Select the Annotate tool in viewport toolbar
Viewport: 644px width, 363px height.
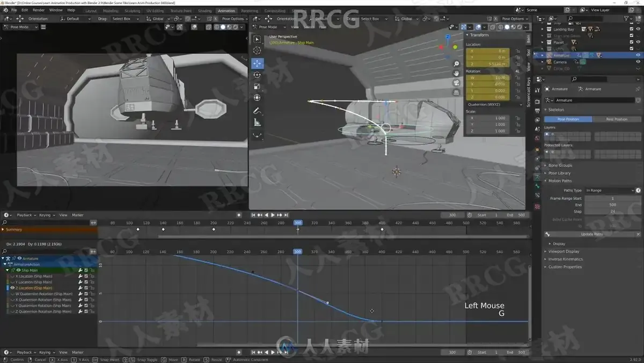[x=257, y=111]
